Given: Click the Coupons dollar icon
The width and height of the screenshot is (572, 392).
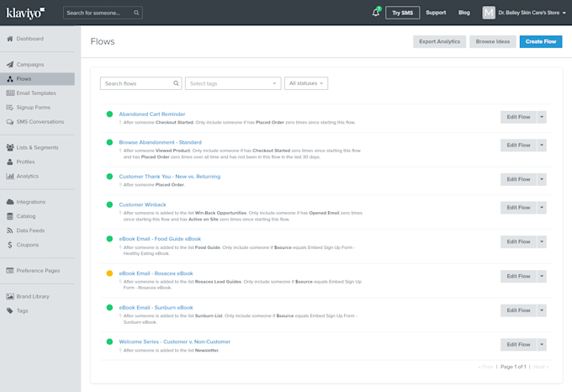Looking at the screenshot, I should click(10, 245).
